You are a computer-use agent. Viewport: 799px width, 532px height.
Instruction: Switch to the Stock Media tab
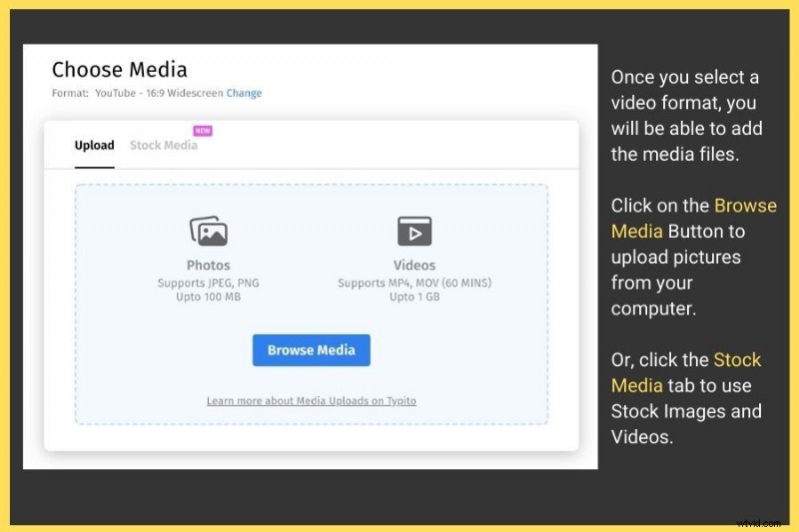(x=164, y=145)
